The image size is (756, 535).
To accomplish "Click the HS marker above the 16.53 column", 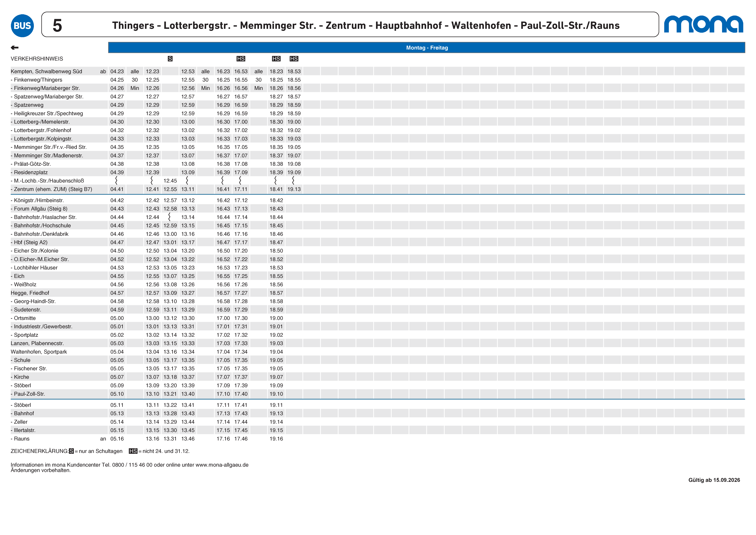I will pyautogui.click(x=241, y=59).
